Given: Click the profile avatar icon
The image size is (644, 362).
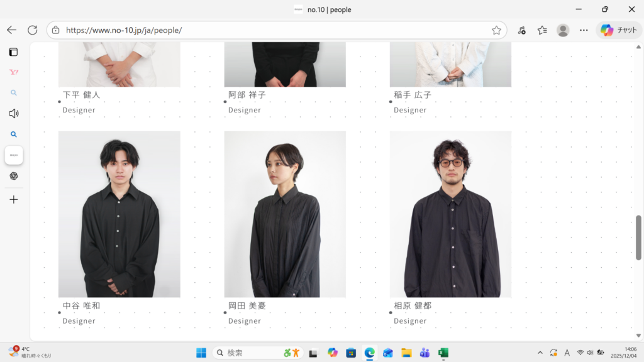Looking at the screenshot, I should [563, 30].
